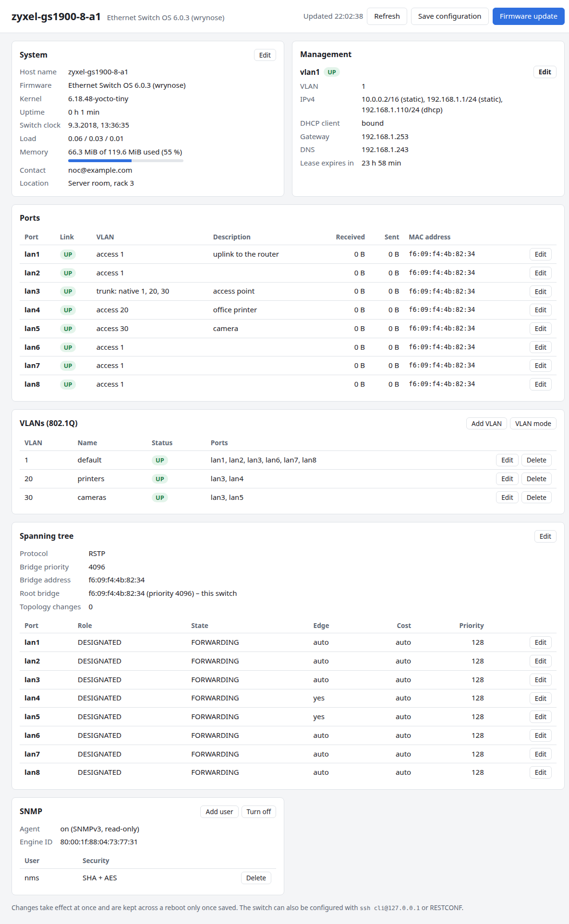Click Save configuration

pyautogui.click(x=449, y=16)
